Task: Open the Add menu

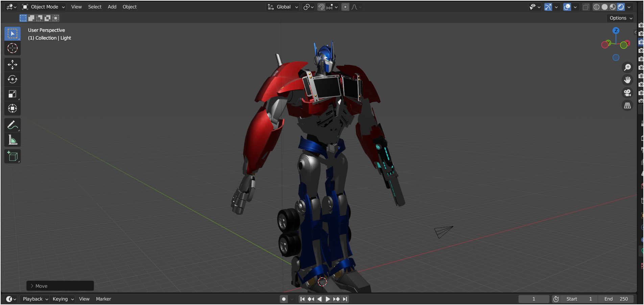Action: point(112,7)
